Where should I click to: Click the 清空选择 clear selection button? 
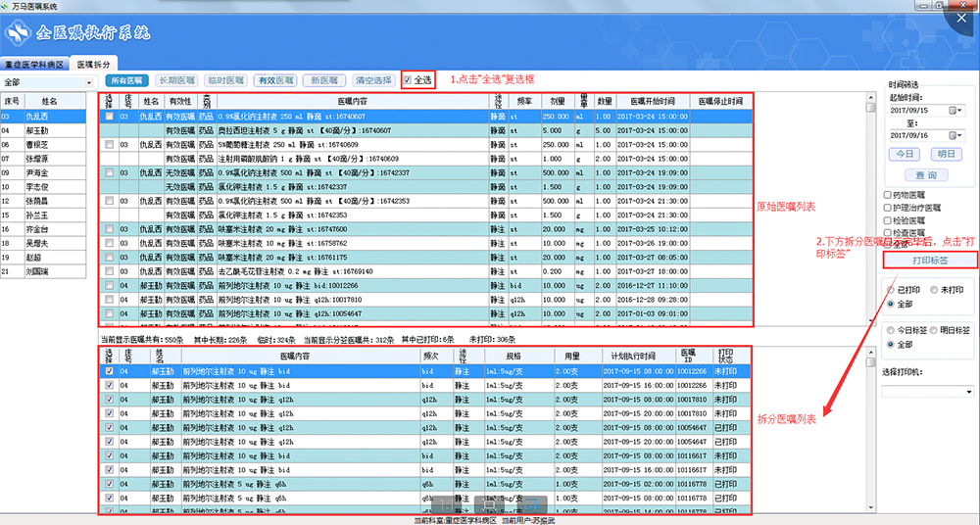(372, 80)
